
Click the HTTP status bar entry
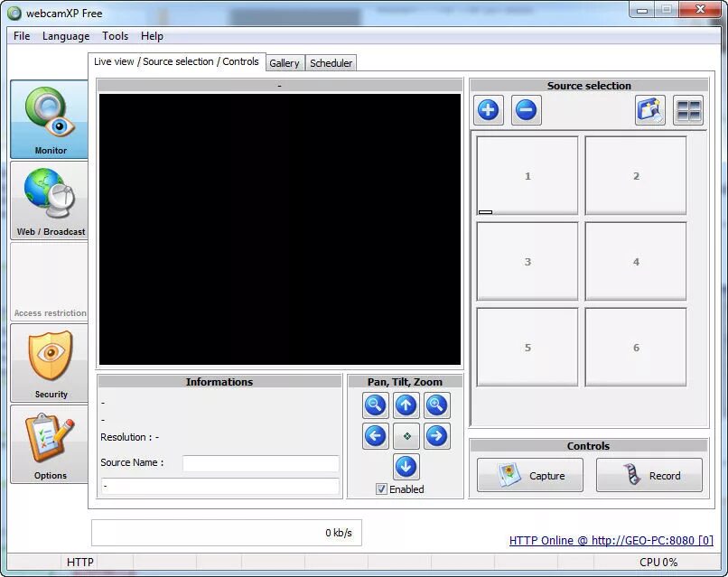pyautogui.click(x=79, y=563)
